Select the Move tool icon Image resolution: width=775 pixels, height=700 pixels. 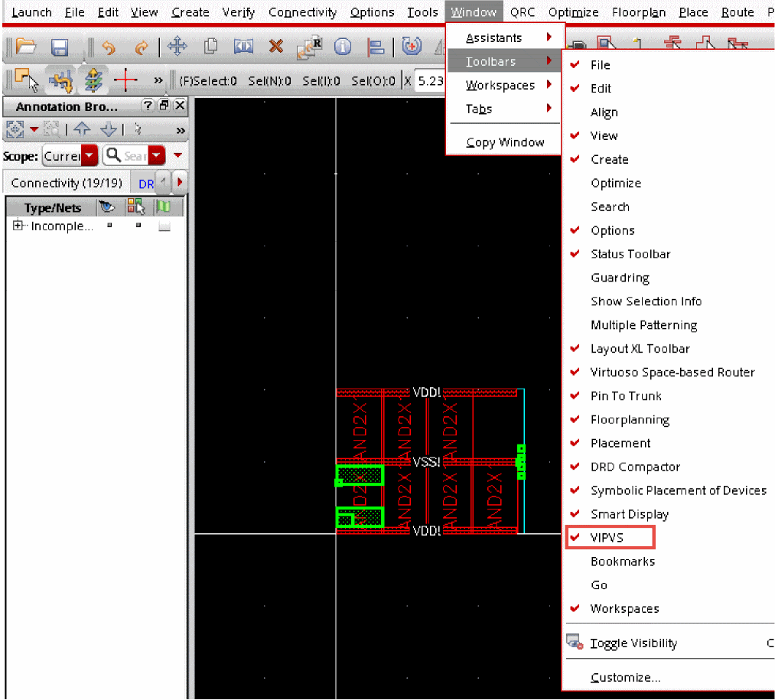click(x=177, y=47)
